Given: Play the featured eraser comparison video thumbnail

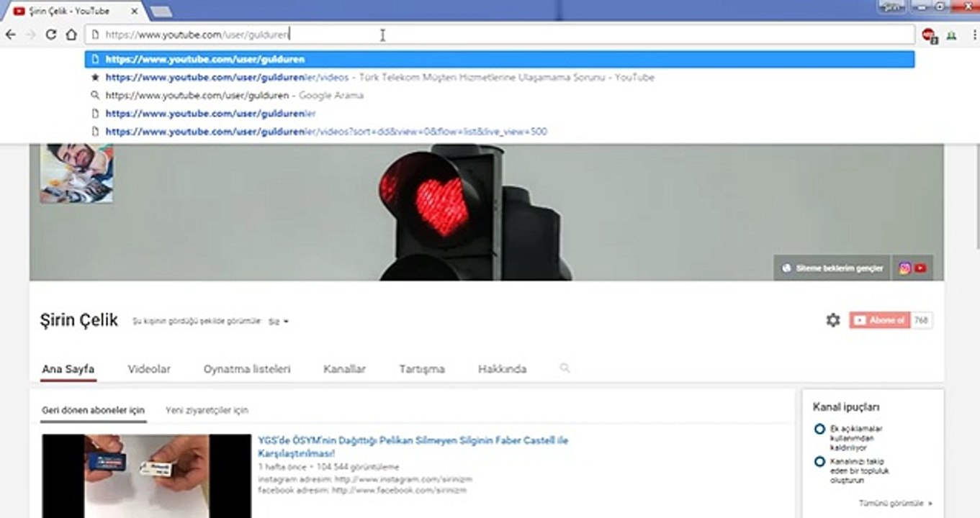Looking at the screenshot, I should [147, 476].
